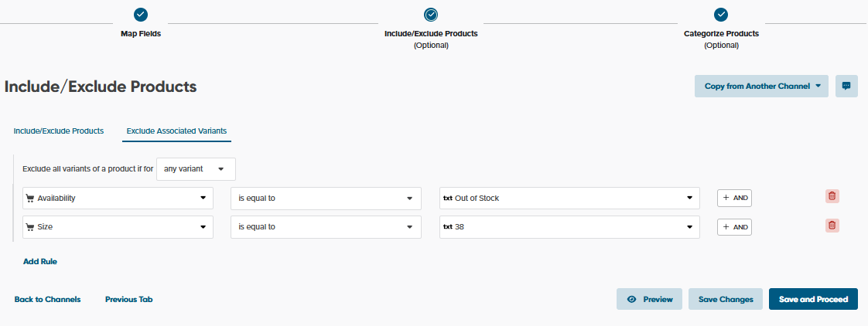Viewport: 868px width, 326px height.
Task: Delete the Availability rule with trash icon
Action: click(832, 196)
